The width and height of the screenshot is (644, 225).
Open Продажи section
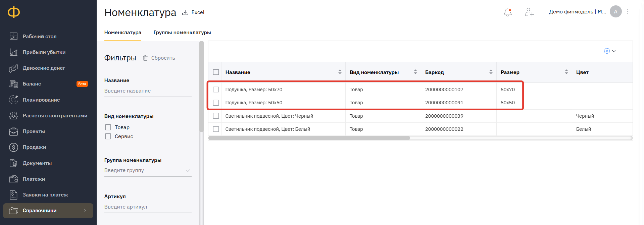(34, 147)
